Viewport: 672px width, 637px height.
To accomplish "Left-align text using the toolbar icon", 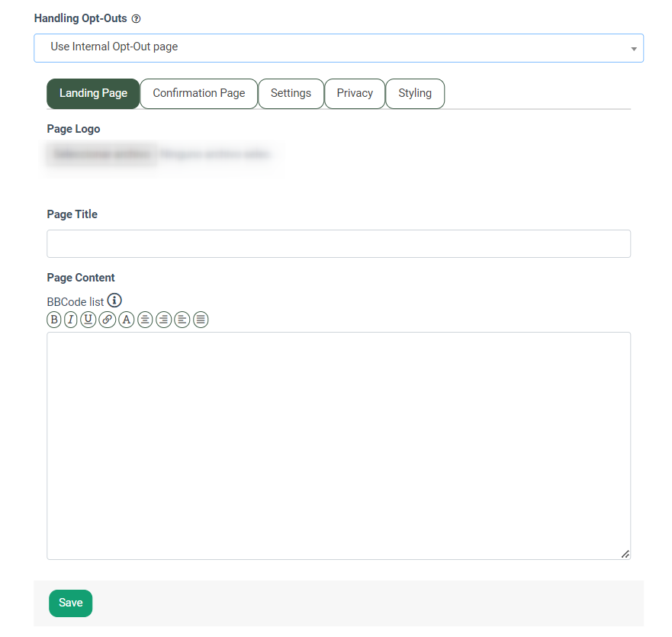I will 182,320.
